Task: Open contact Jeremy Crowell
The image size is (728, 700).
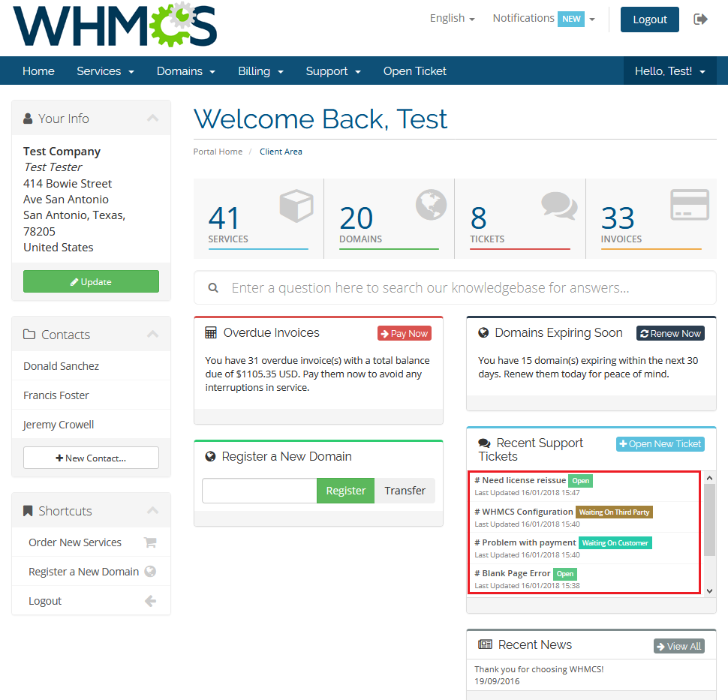Action: [91, 424]
